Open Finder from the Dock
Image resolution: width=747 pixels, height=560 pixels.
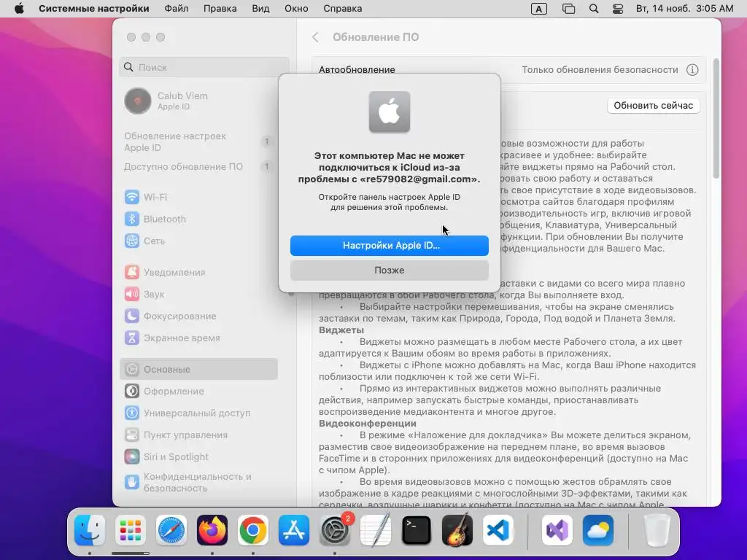click(x=90, y=530)
